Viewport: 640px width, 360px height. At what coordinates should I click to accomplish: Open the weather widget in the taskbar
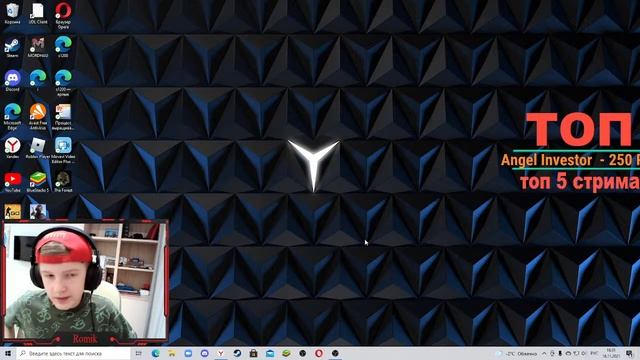[x=517, y=353]
